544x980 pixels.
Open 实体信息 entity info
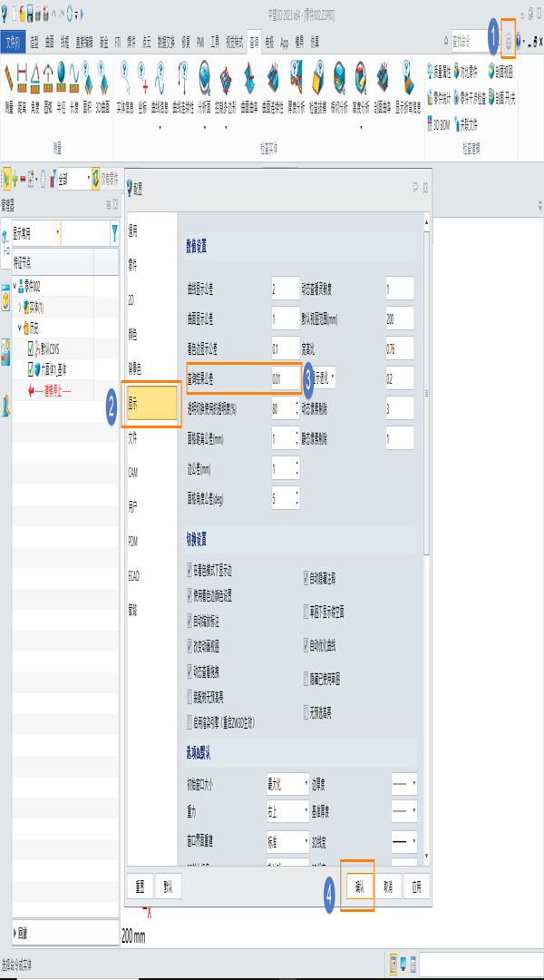point(125,87)
